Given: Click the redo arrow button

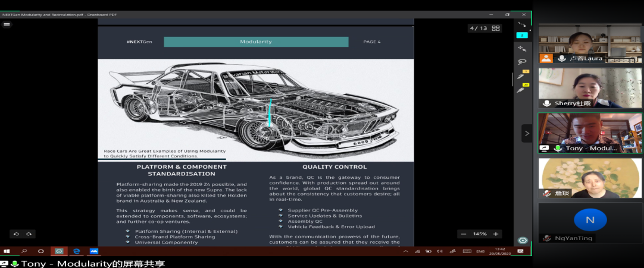Looking at the screenshot, I should [x=28, y=234].
